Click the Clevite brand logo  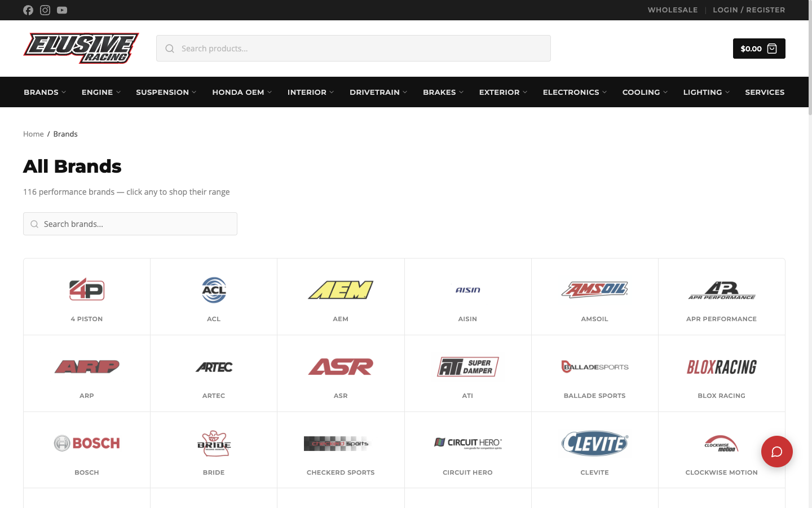pyautogui.click(x=595, y=444)
